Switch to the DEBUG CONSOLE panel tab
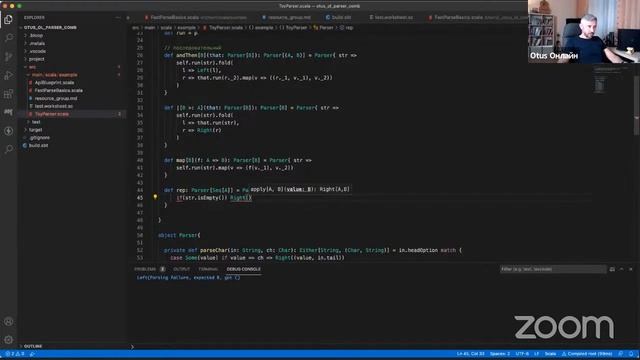The height and width of the screenshot is (360, 640). [x=244, y=269]
